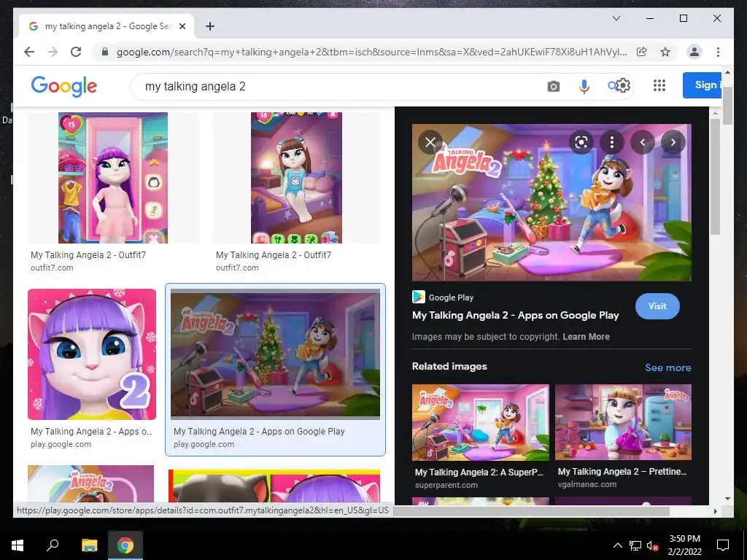Show hidden system tray icons

[x=617, y=545]
